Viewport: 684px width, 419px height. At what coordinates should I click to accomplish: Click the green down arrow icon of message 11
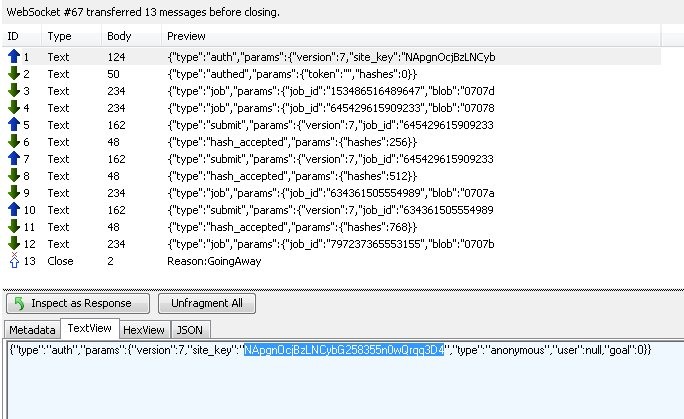pyautogui.click(x=14, y=226)
